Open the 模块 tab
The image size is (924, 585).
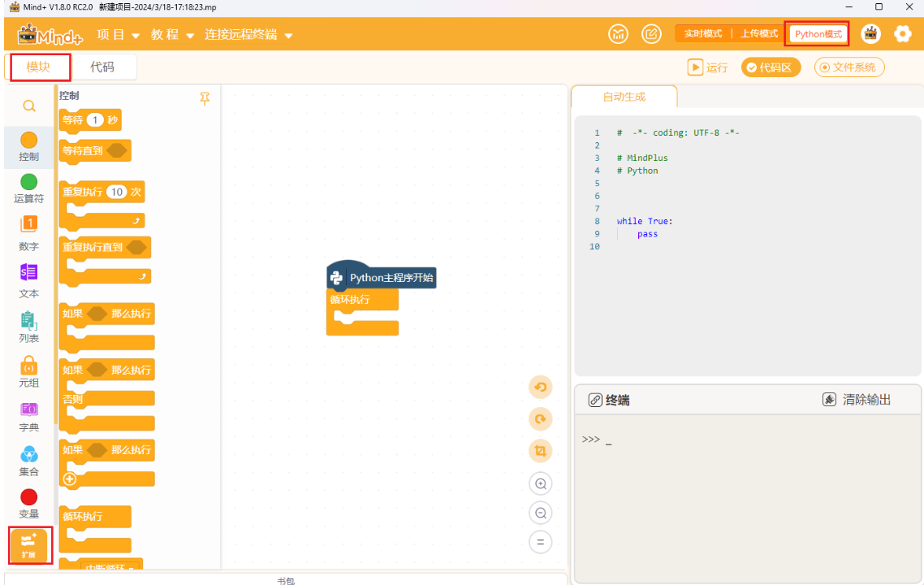tap(40, 67)
